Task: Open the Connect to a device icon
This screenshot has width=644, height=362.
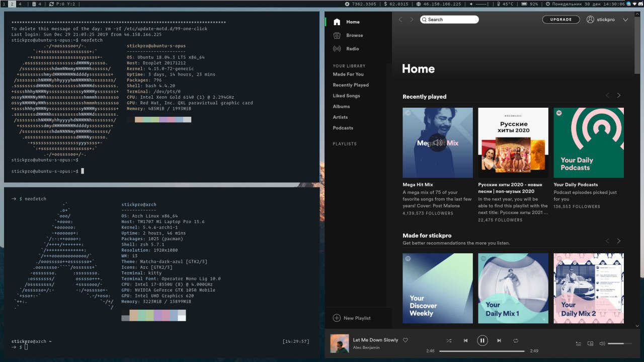Action: tap(591, 343)
